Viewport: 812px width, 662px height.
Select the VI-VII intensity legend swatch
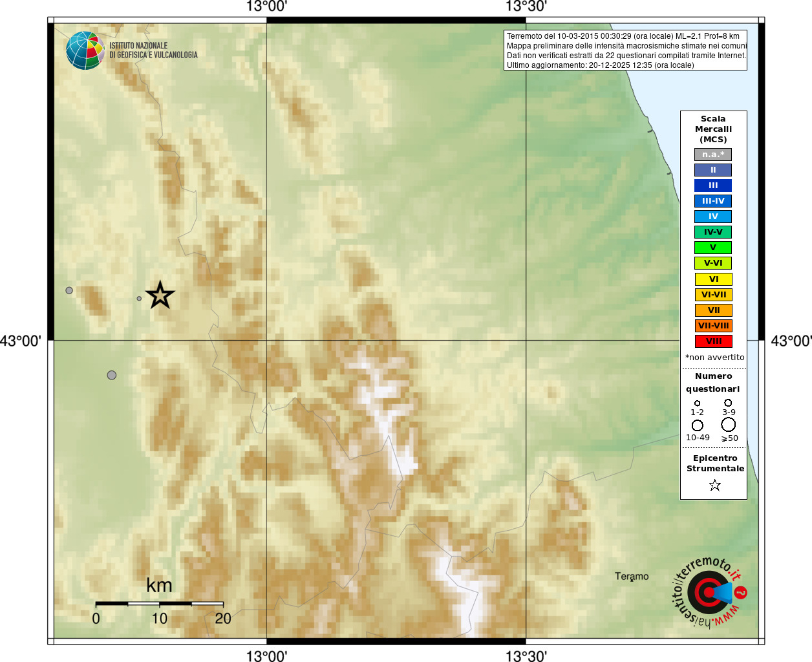(x=713, y=295)
